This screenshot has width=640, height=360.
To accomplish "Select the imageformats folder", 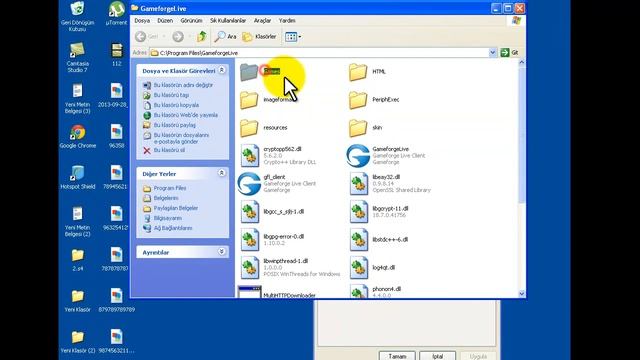I will tap(267, 100).
